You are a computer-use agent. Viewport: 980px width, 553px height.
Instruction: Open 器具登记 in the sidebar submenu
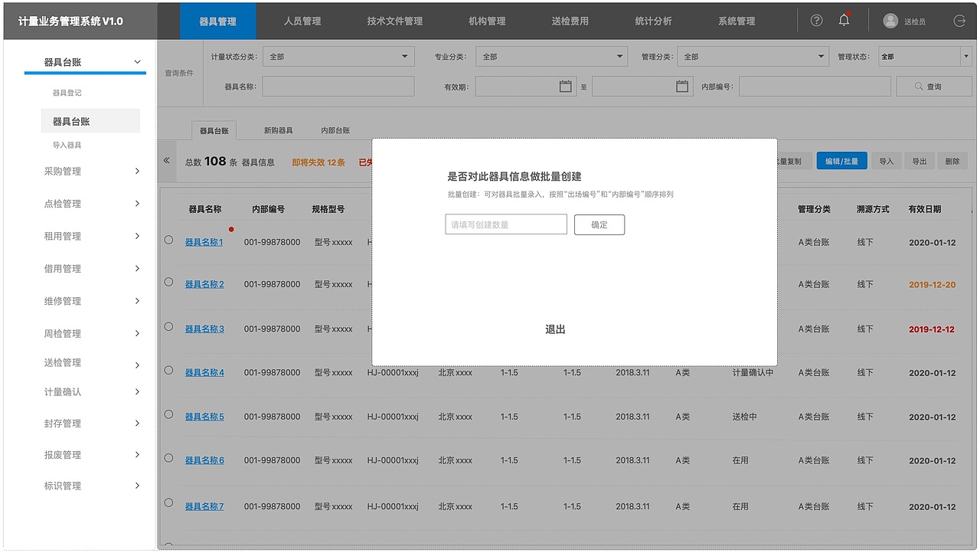tap(67, 93)
